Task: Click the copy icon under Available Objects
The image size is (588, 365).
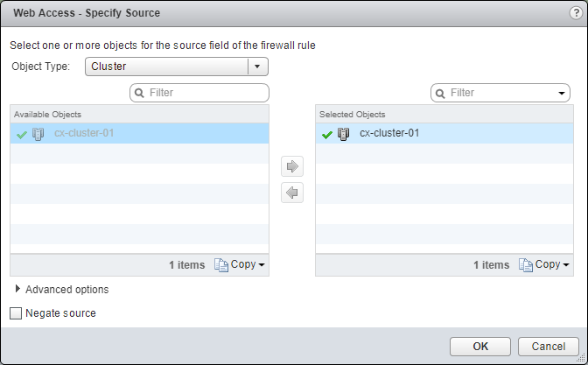Action: pos(220,264)
